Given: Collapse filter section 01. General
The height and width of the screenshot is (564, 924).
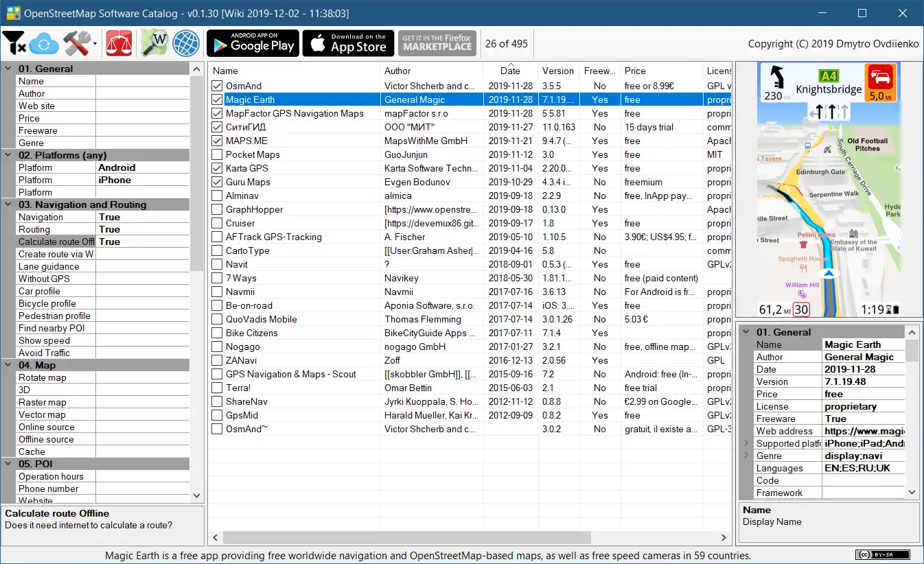Looking at the screenshot, I should coord(8,69).
